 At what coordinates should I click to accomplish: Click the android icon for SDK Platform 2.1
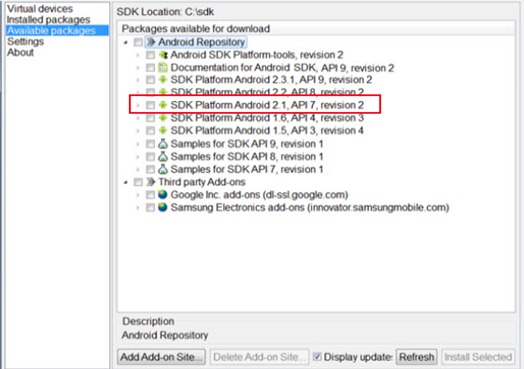(163, 105)
